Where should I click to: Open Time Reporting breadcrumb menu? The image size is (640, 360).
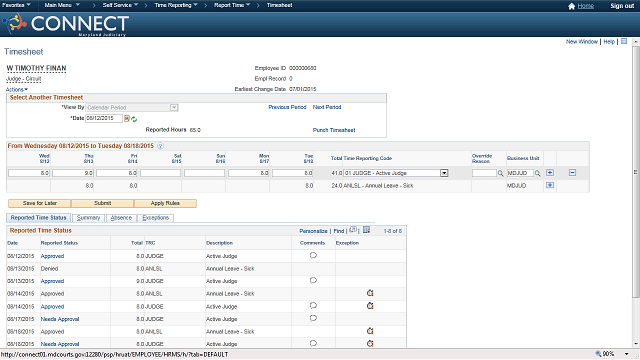(176, 5)
